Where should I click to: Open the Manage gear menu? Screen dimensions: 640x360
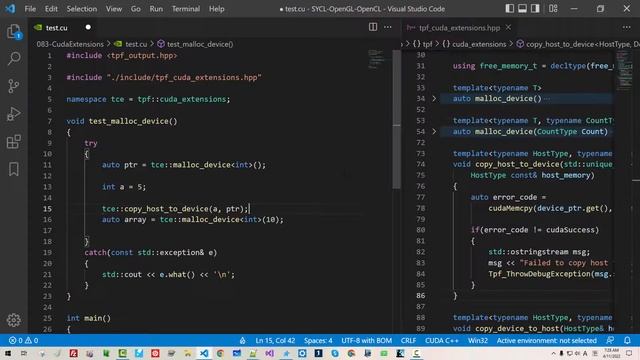(x=13, y=320)
